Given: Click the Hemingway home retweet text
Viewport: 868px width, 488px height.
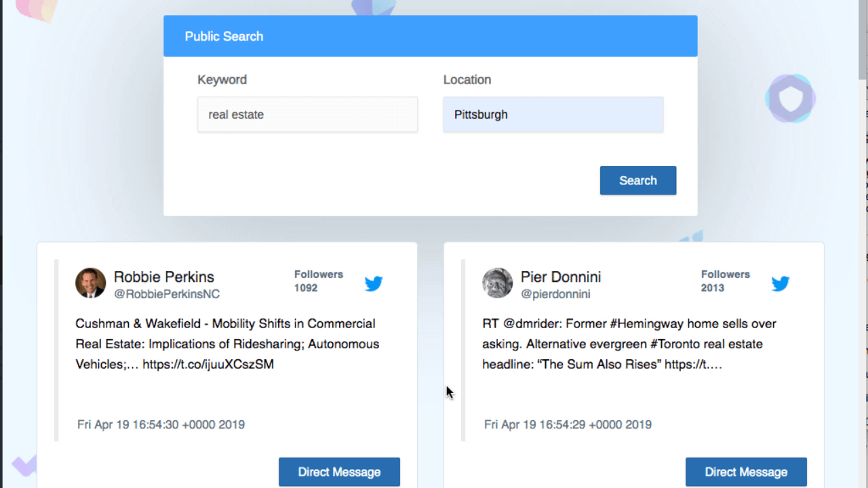Looking at the screenshot, I should pyautogui.click(x=629, y=344).
